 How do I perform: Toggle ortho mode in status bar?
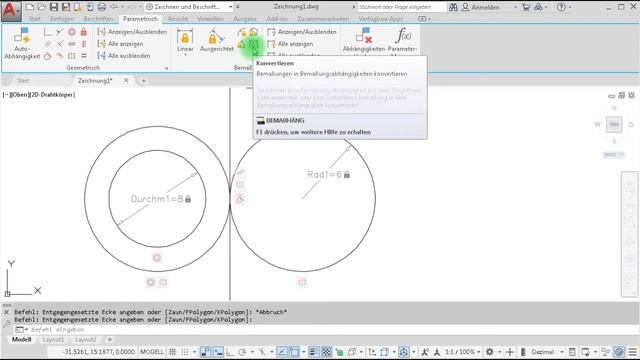[x=230, y=352]
